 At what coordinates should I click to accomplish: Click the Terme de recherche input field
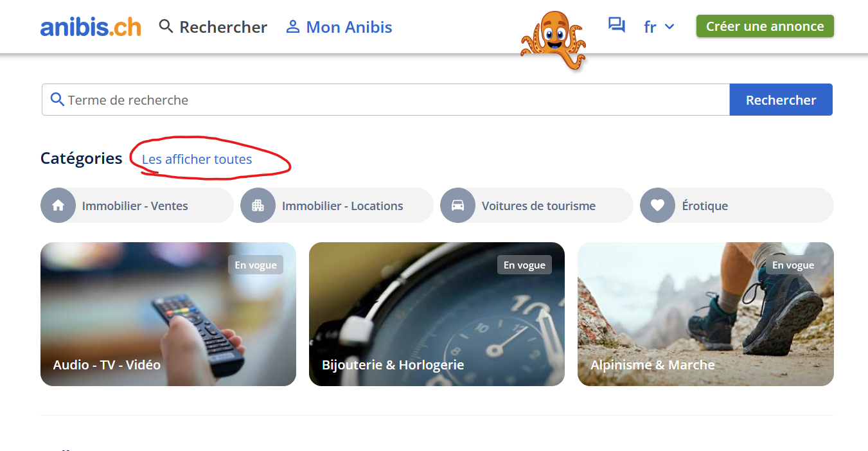coord(385,100)
